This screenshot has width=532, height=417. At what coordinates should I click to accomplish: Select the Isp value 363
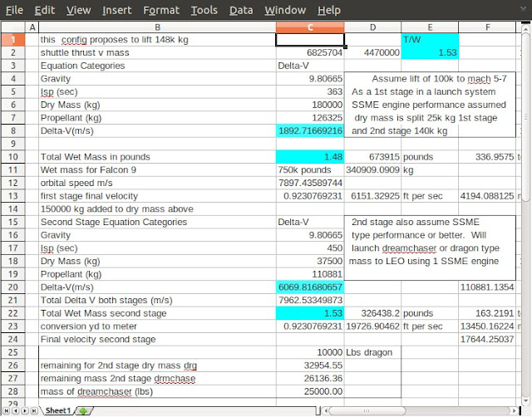pyautogui.click(x=310, y=92)
